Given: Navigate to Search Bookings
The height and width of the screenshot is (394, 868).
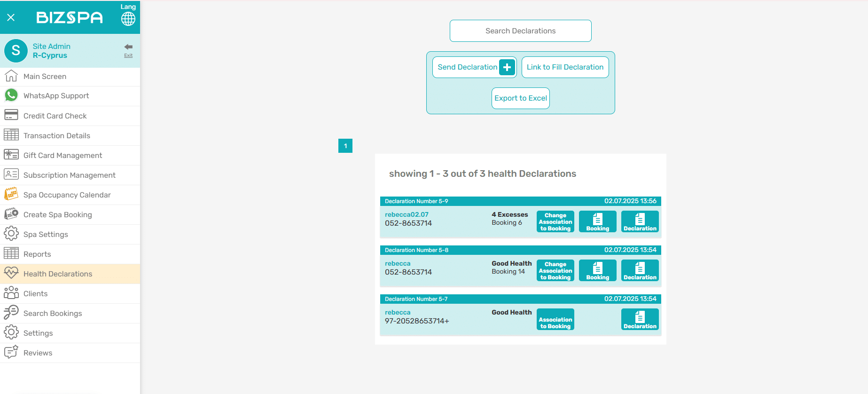Looking at the screenshot, I should pos(53,314).
